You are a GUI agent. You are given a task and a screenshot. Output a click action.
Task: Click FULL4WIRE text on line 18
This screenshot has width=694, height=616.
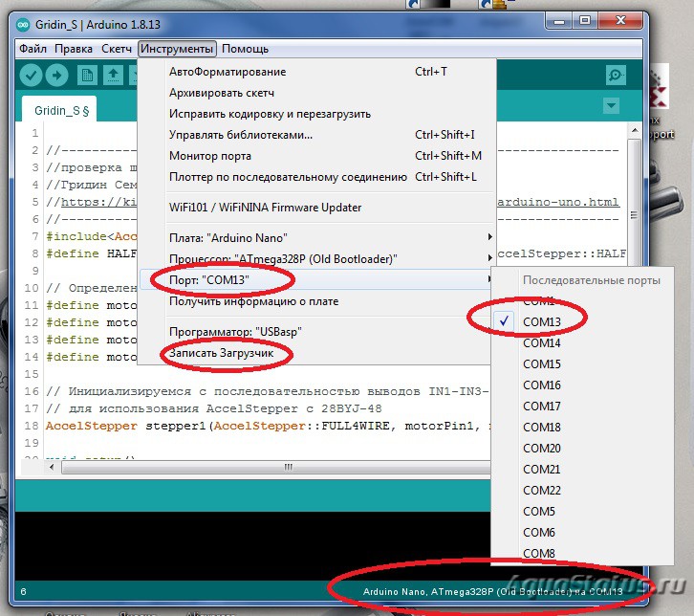355,426
